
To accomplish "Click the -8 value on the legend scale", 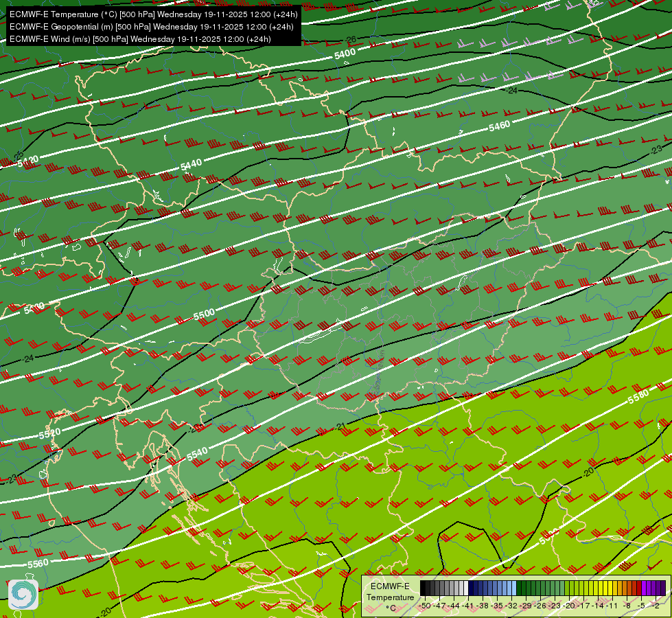I will tap(627, 606).
